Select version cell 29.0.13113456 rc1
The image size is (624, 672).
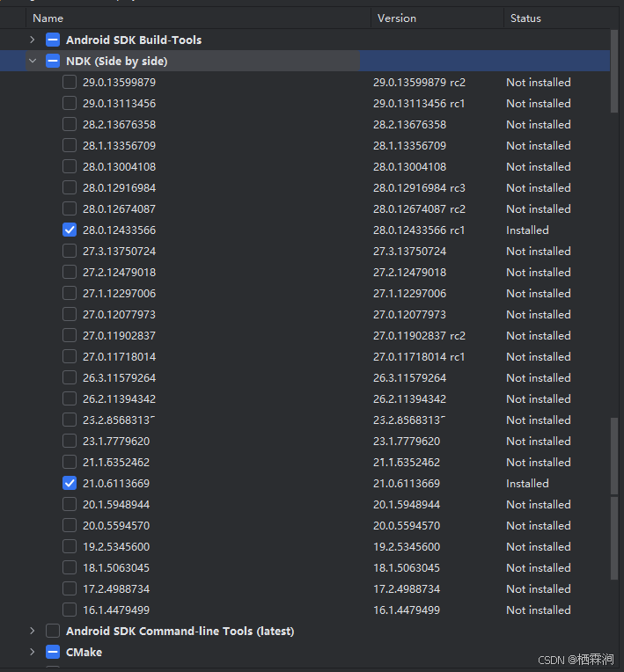point(419,103)
